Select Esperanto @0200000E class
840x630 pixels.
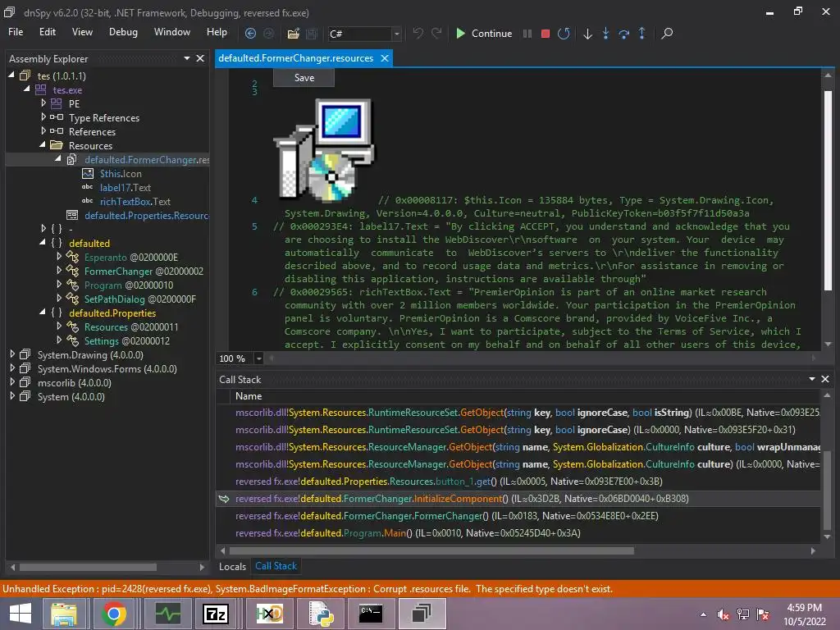130,257
